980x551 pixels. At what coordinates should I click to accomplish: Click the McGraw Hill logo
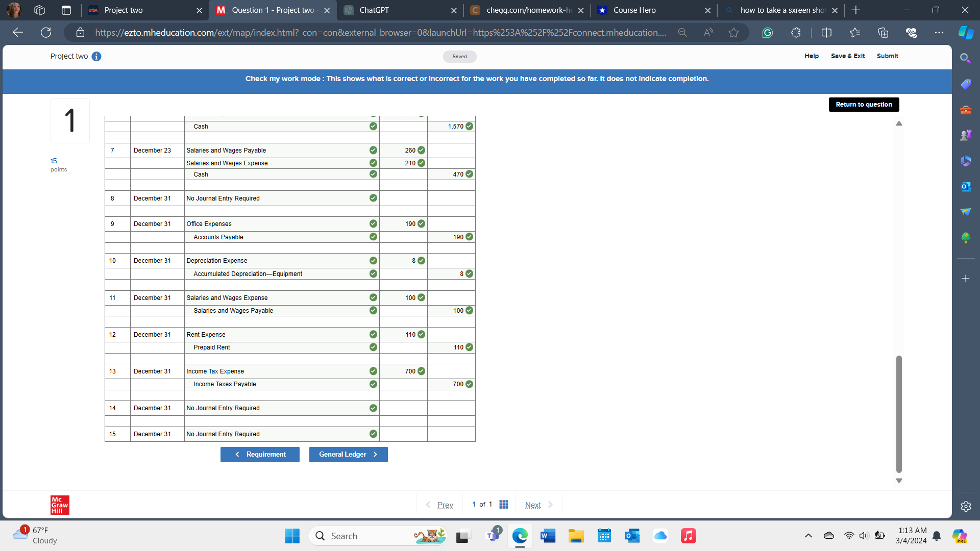(60, 505)
